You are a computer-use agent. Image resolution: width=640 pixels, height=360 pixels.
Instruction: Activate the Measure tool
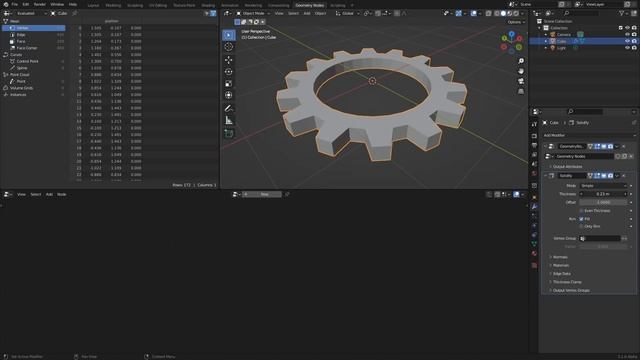click(229, 121)
